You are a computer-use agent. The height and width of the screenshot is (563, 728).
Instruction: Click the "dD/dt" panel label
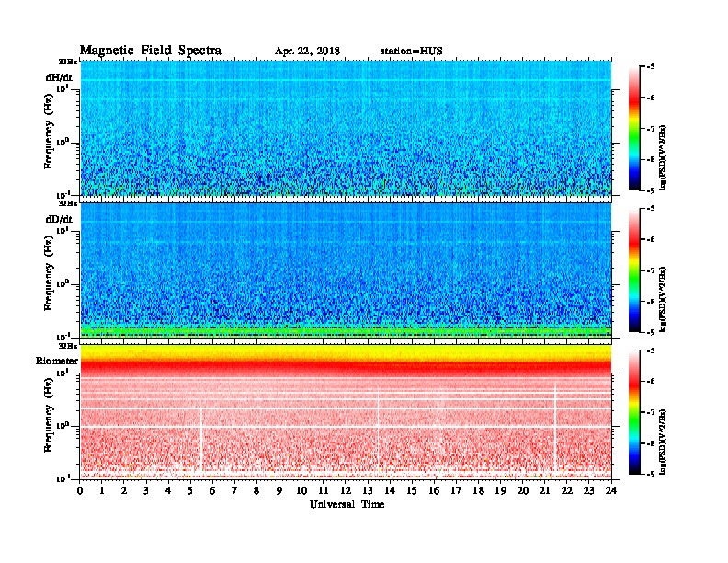[59, 219]
